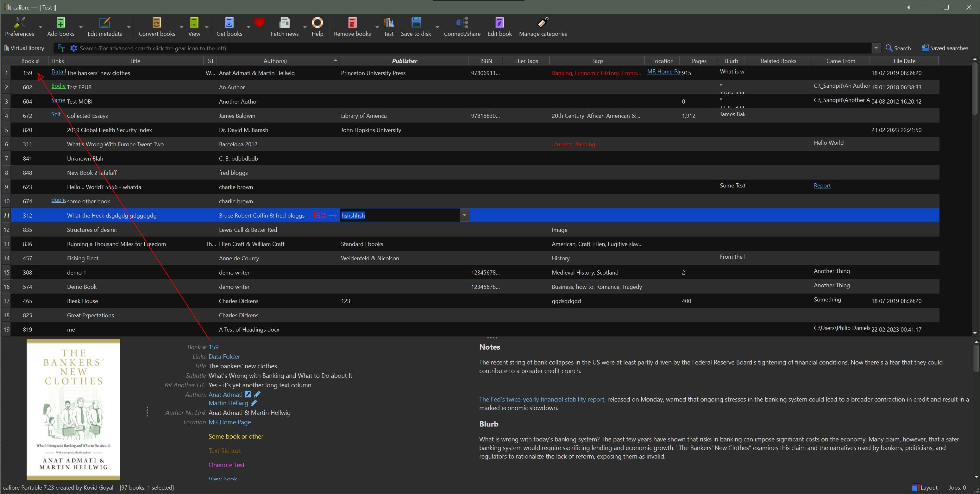
Task: Toggle the Layout button in status bar
Action: (925, 488)
